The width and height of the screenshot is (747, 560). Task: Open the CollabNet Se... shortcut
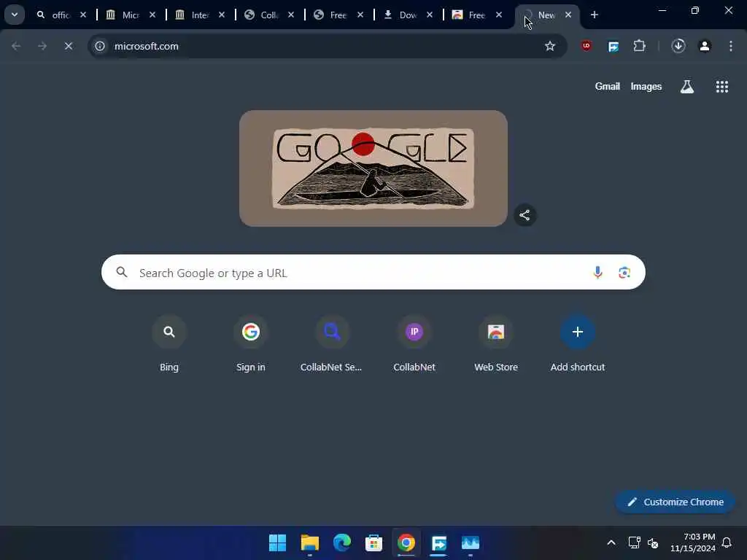(x=332, y=344)
